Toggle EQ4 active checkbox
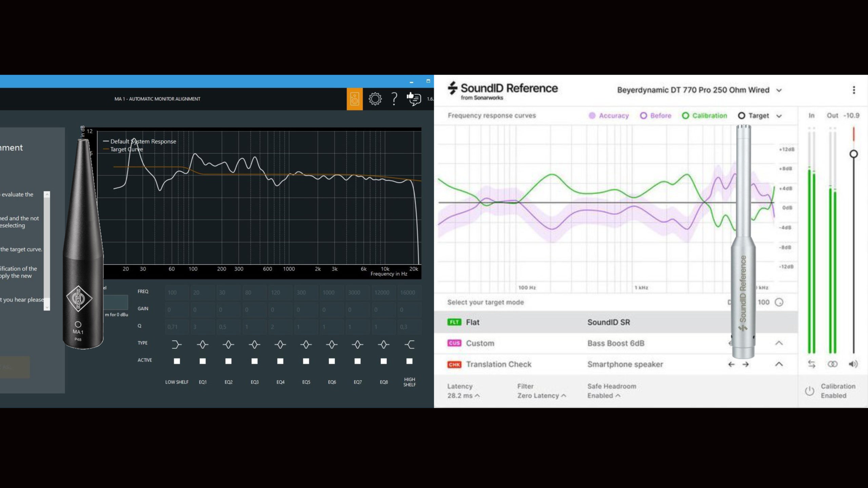Image resolution: width=868 pixels, height=488 pixels. (x=280, y=361)
